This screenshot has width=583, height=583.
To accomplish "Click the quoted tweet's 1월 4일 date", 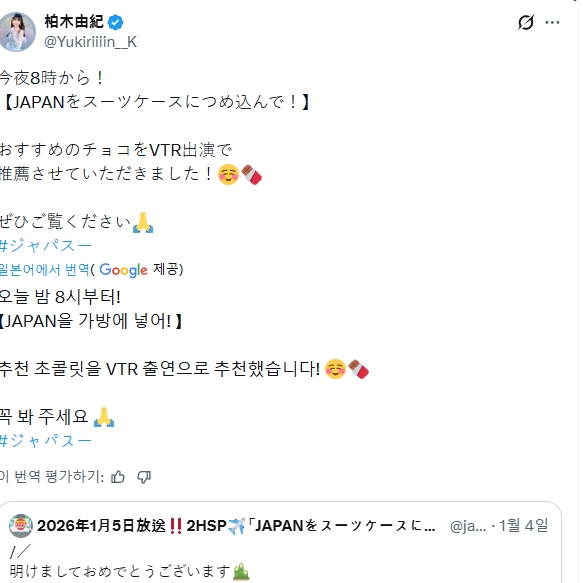I will point(523,526).
